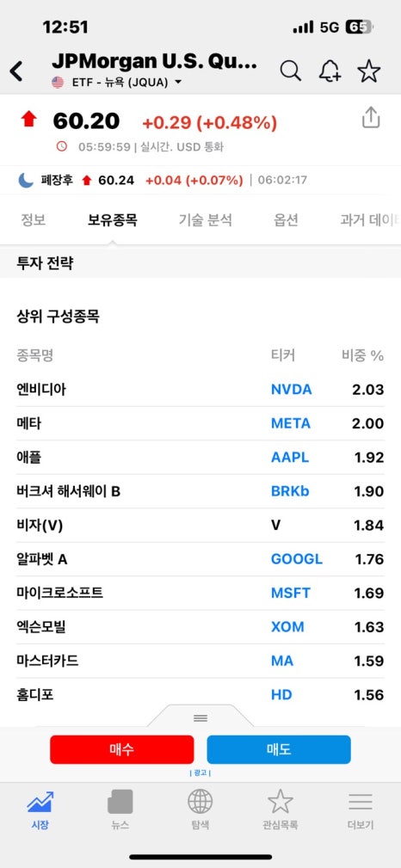Image resolution: width=401 pixels, height=868 pixels.
Task: Open the 뉴스 section icon
Action: [120, 802]
